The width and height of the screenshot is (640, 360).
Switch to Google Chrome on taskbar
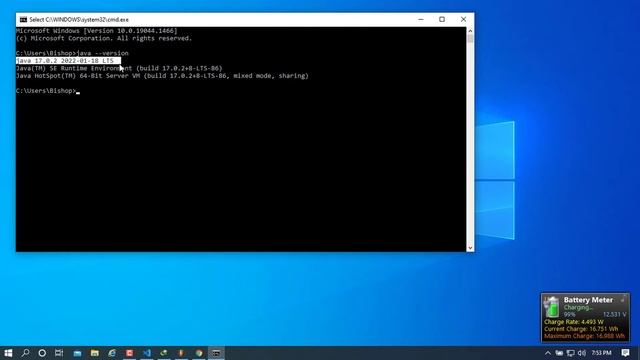pos(199,353)
